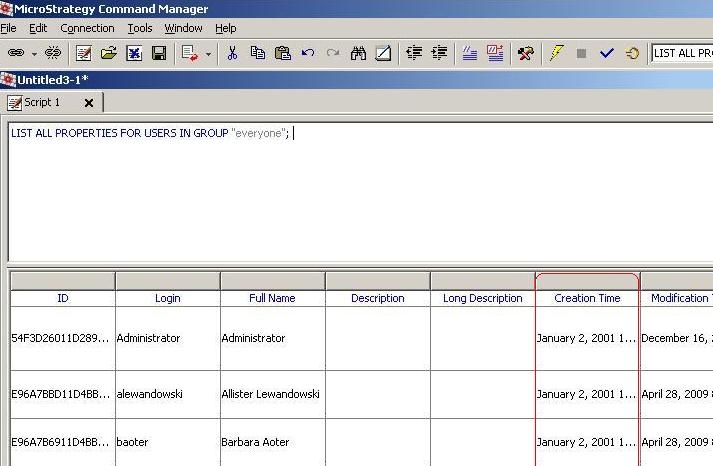713x466 pixels.
Task: Open the Tools menu
Action: (x=140, y=28)
